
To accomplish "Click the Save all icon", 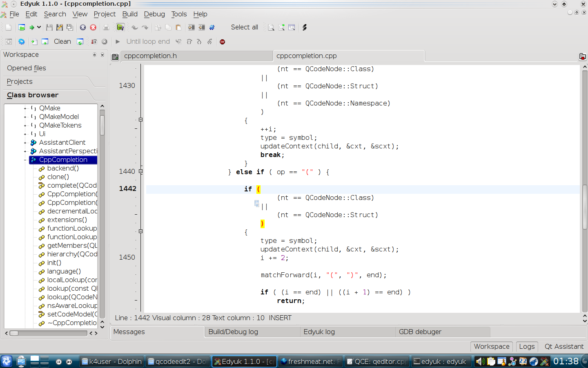I will [x=70, y=27].
